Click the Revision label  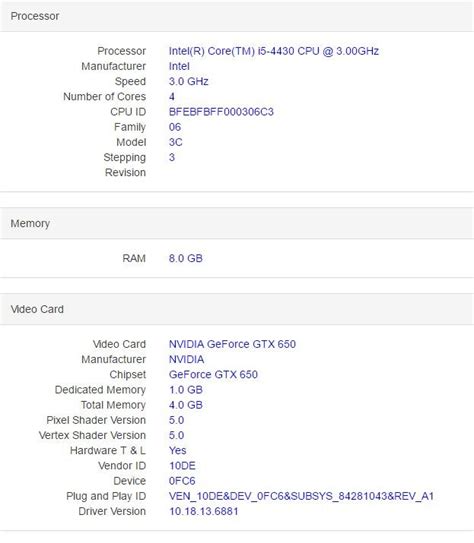tap(125, 172)
